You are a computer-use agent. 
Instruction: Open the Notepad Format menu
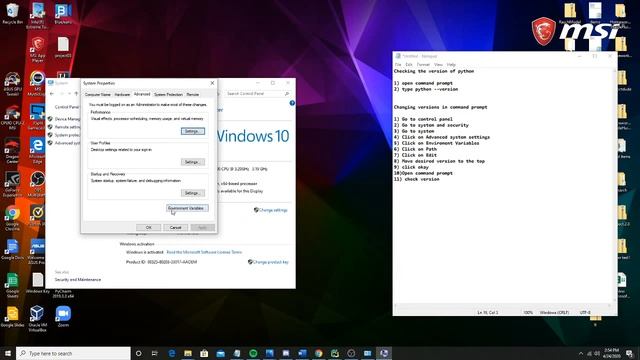[x=423, y=64]
